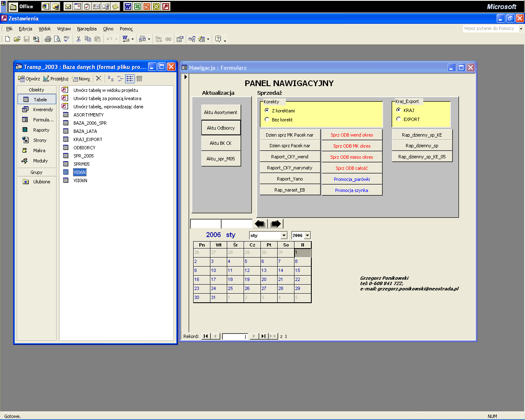Select the 'Bez korekt' radio option

pyautogui.click(x=267, y=119)
